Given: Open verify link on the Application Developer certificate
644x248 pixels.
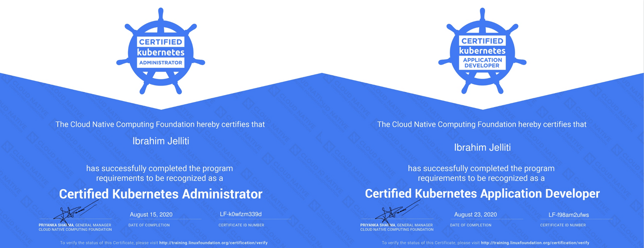Looking at the screenshot, I should (x=535, y=243).
